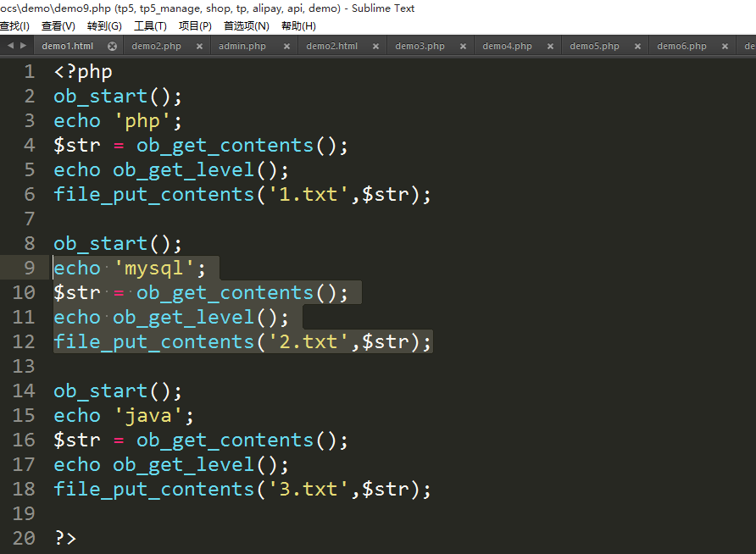Click the tab scroll right arrow

(x=22, y=46)
